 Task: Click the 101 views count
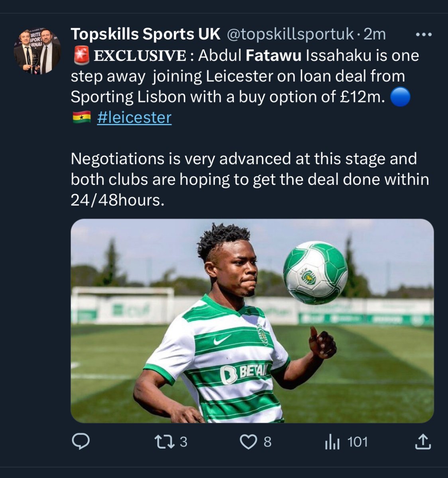click(358, 442)
